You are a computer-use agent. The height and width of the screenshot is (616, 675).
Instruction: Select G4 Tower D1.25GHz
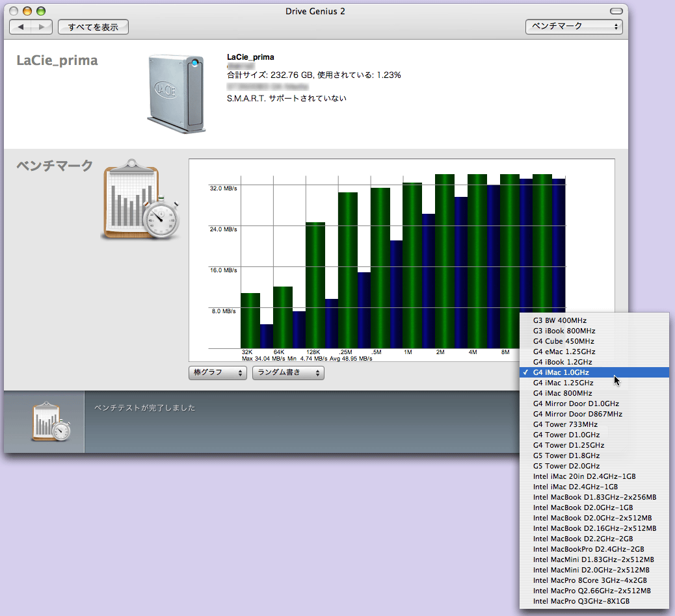coord(594,445)
